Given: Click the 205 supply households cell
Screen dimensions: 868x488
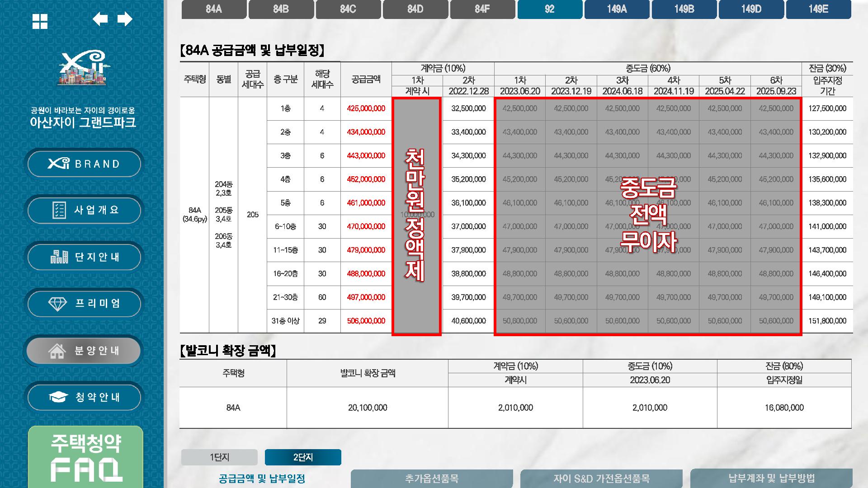Looking at the screenshot, I should pos(253,215).
